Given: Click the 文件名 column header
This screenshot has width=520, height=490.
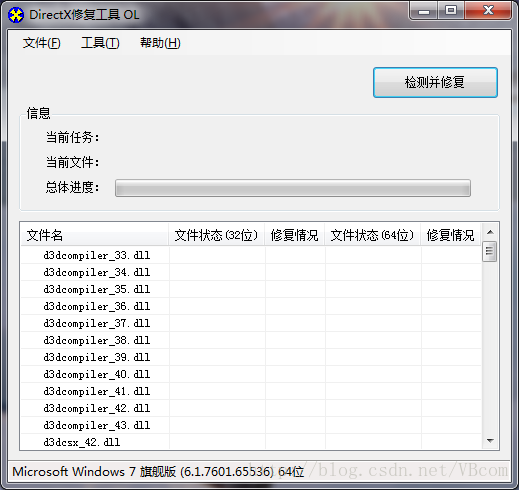Looking at the screenshot, I should (x=95, y=235).
